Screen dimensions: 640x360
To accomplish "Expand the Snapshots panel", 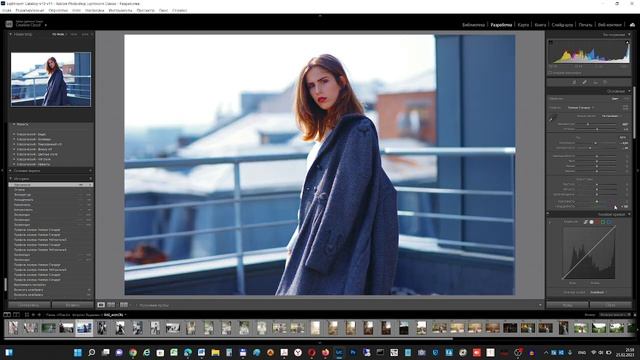I will [11, 171].
